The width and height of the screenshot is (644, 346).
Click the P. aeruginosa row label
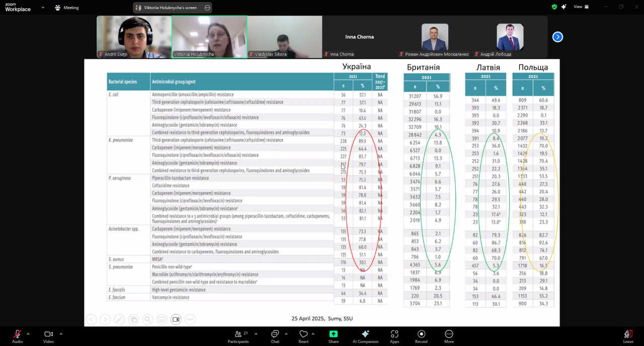tap(120, 178)
